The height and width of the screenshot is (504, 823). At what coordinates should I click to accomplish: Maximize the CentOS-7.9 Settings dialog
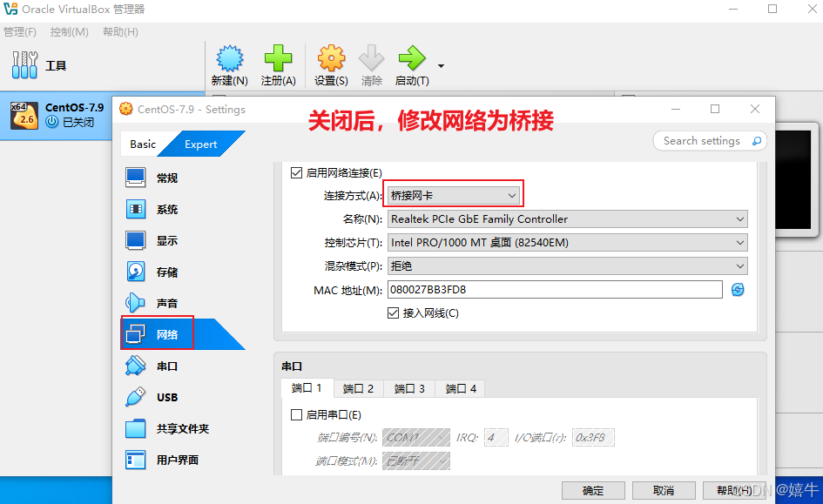(x=715, y=109)
